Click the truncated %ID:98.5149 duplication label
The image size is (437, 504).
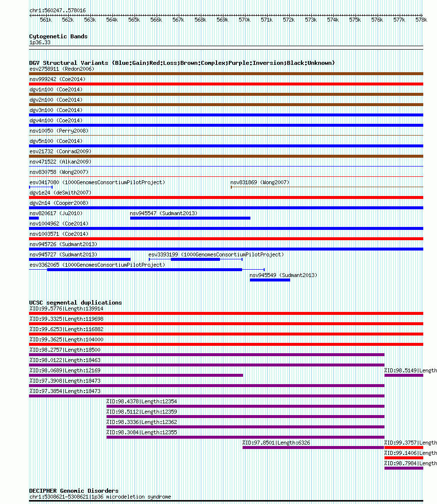tap(410, 370)
